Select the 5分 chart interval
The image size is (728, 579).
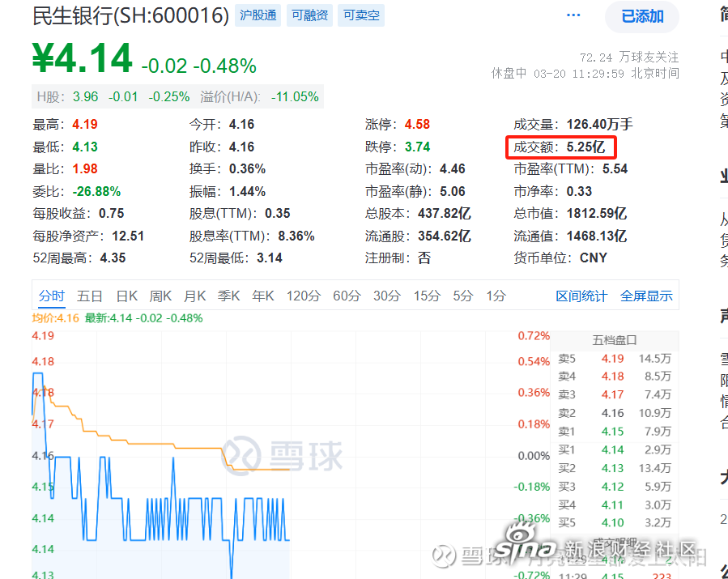463,296
